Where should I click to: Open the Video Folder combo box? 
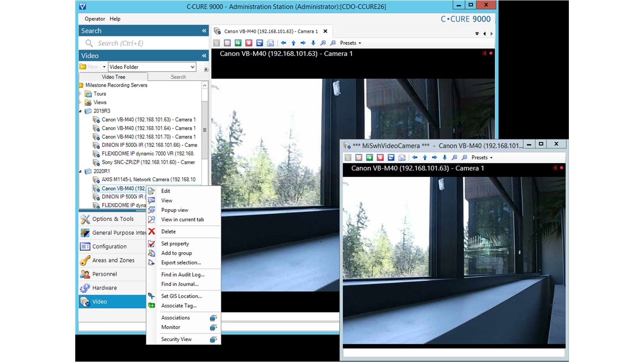click(x=152, y=67)
